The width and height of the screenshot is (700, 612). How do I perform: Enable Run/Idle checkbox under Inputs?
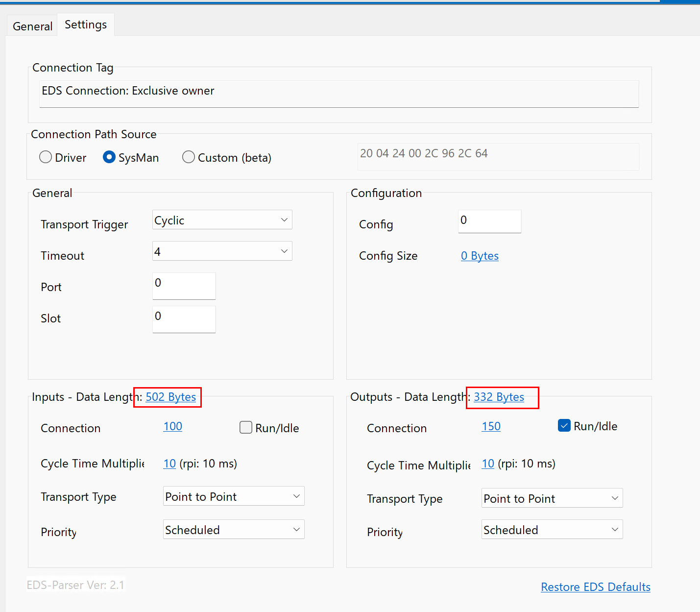tap(246, 428)
